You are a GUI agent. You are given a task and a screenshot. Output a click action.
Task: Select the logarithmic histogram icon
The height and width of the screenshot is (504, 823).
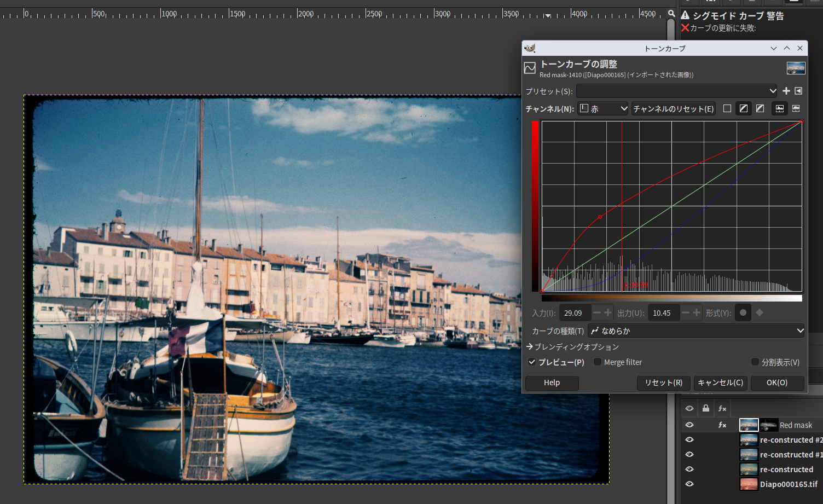point(796,108)
